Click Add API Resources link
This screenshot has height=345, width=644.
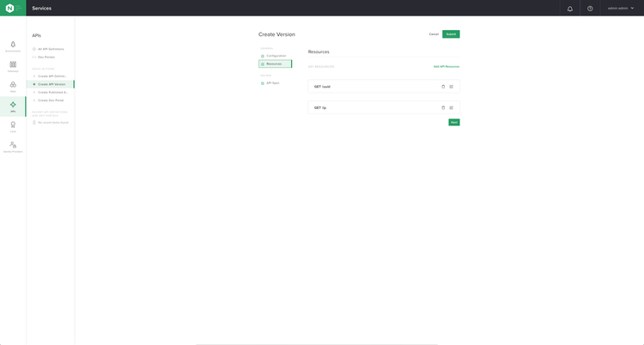point(447,67)
